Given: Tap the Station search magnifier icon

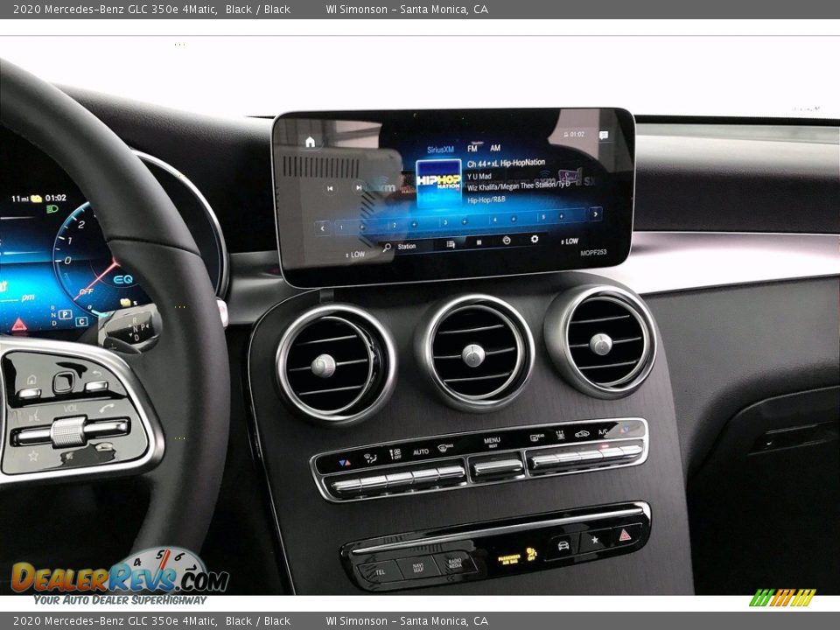Looking at the screenshot, I should [387, 244].
